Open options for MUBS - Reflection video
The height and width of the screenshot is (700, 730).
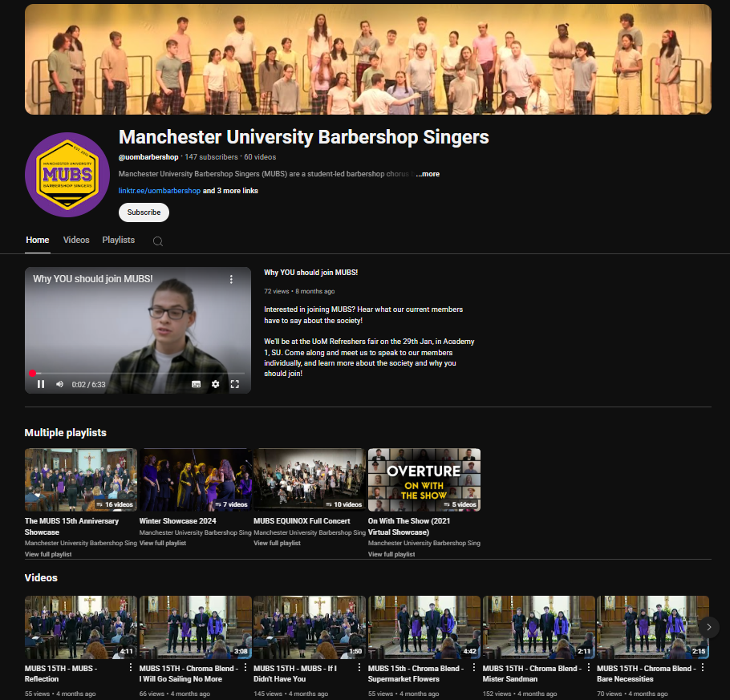[131, 667]
